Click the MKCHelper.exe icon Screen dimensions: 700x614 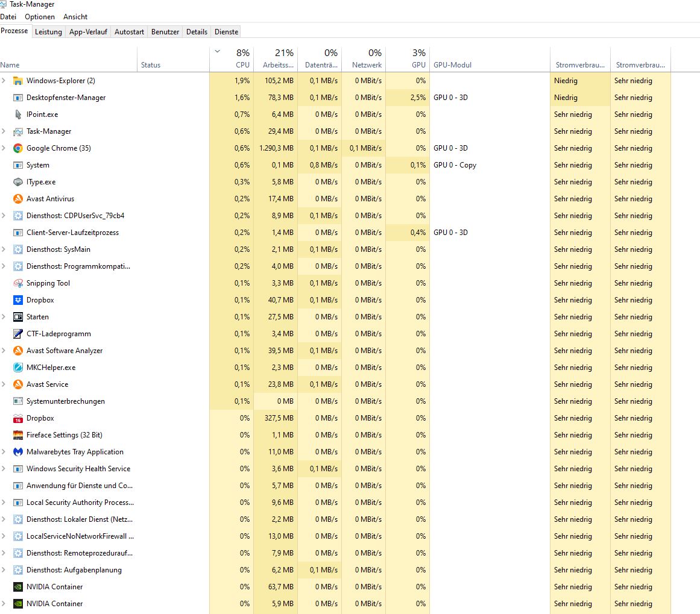[18, 368]
